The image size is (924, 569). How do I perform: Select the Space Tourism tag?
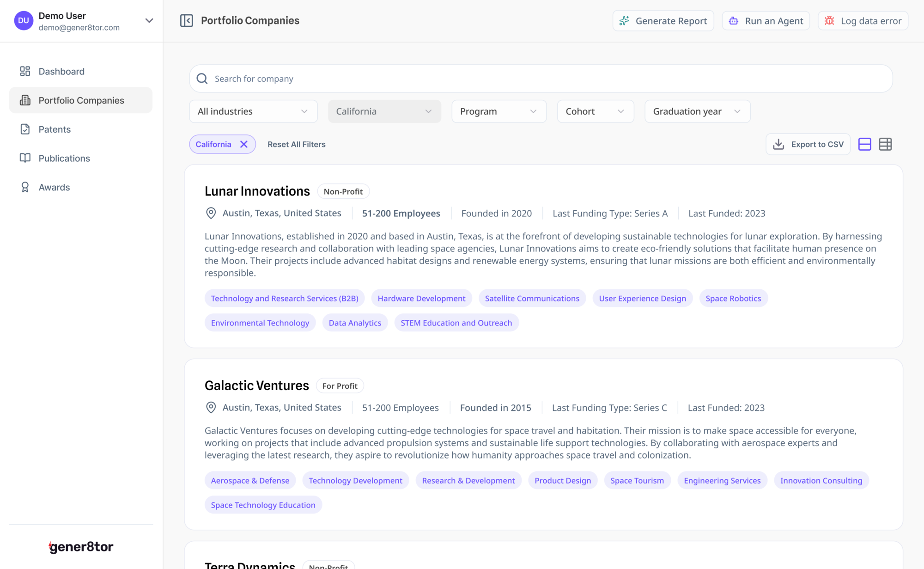tap(637, 480)
